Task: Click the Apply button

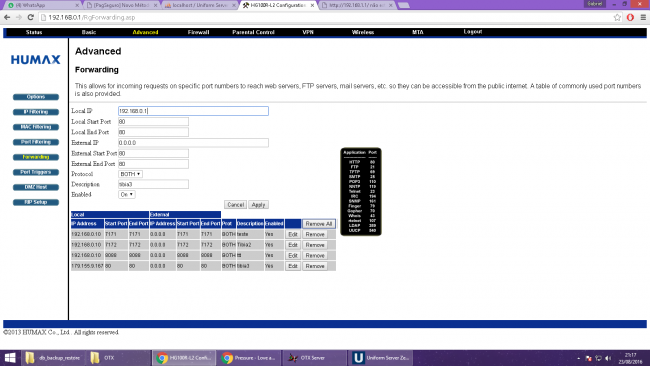Action: pyautogui.click(x=258, y=205)
